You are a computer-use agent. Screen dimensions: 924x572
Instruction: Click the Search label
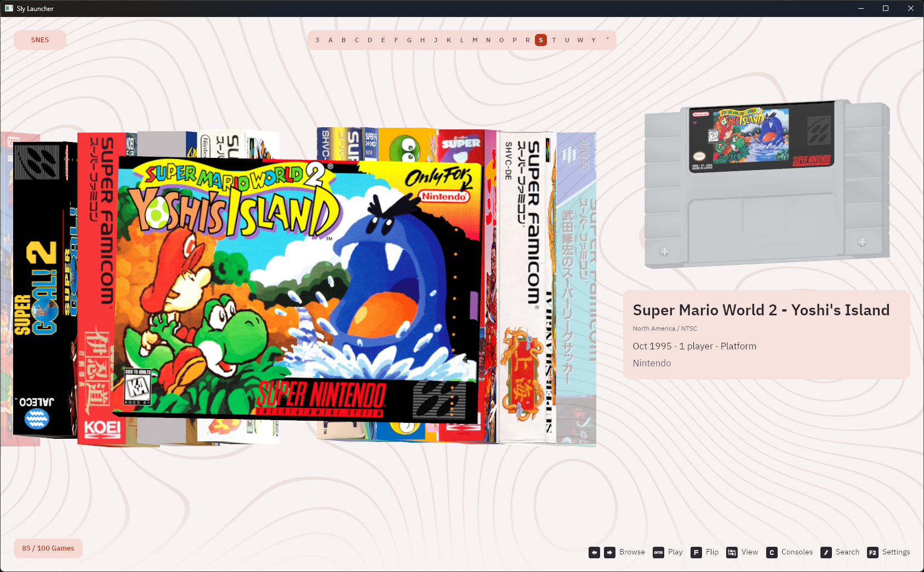click(847, 552)
